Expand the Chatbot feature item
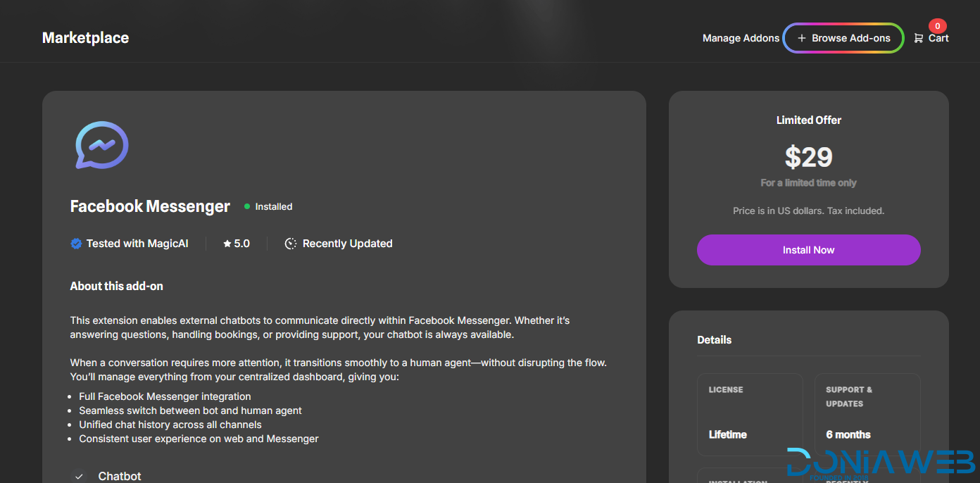Viewport: 980px width, 483px height. (x=120, y=476)
